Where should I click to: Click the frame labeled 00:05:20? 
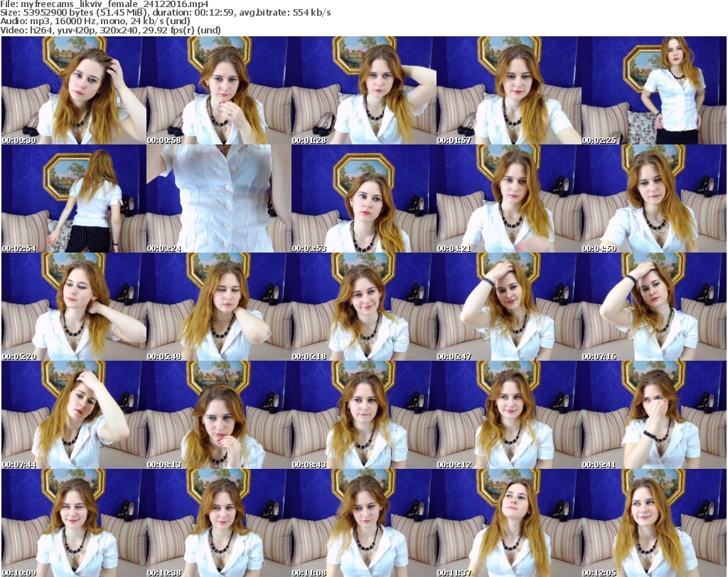click(x=74, y=307)
